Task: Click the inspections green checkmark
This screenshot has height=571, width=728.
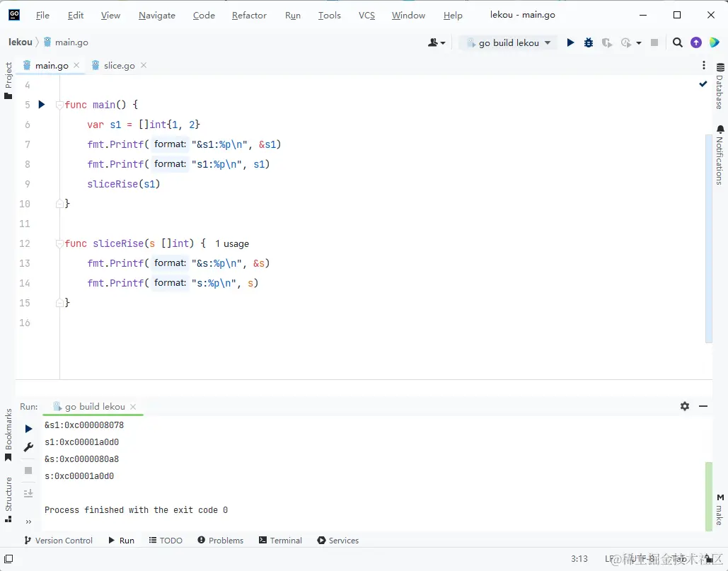Action: pyautogui.click(x=703, y=84)
